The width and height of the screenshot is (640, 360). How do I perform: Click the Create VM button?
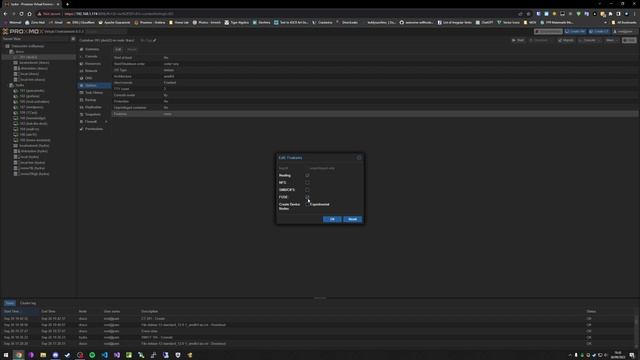pyautogui.click(x=576, y=31)
